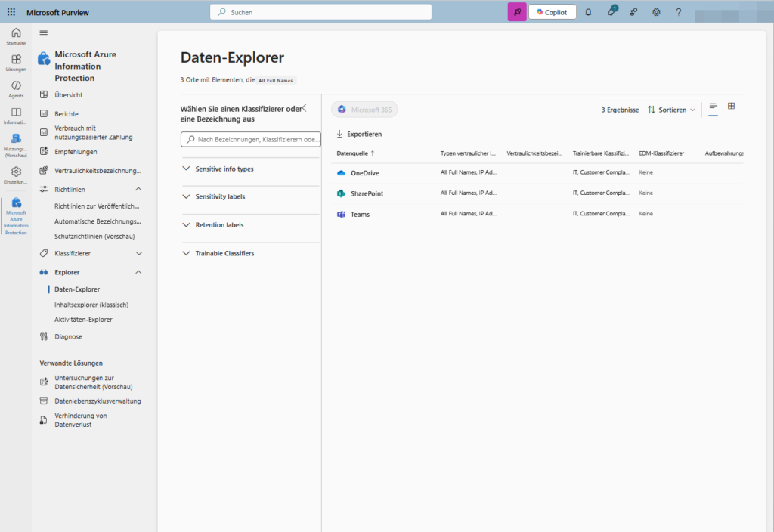Toggle the hamburger navigation menu
The height and width of the screenshot is (532, 774).
(x=44, y=32)
